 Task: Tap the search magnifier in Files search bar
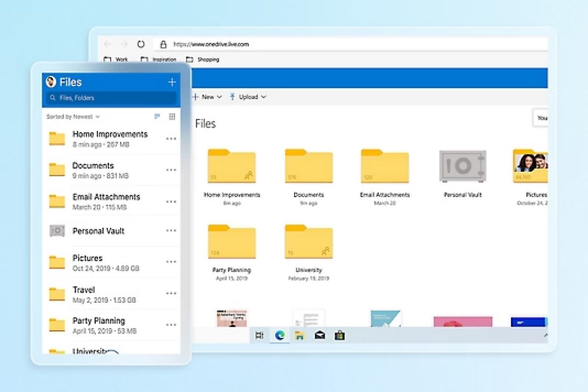tap(52, 98)
